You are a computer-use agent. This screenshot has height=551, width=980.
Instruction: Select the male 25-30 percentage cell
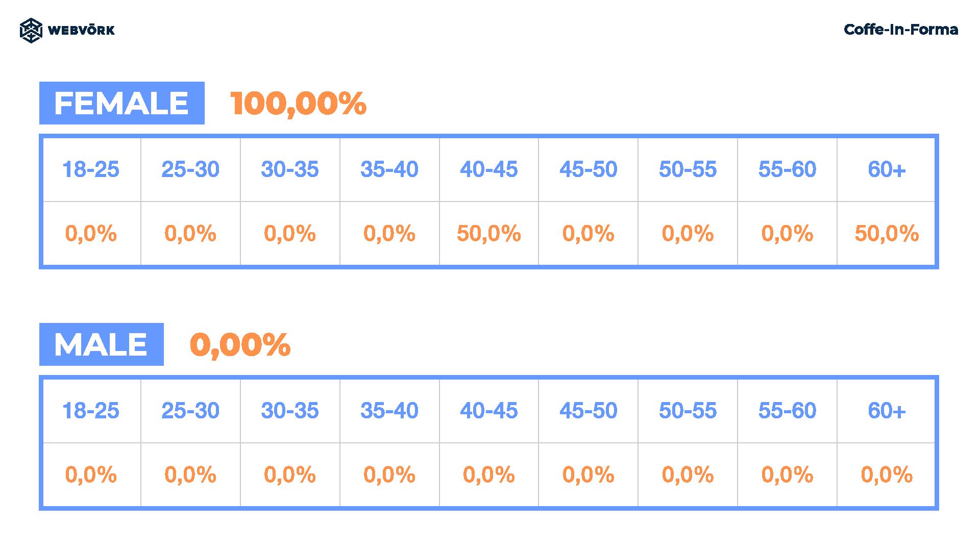[190, 475]
